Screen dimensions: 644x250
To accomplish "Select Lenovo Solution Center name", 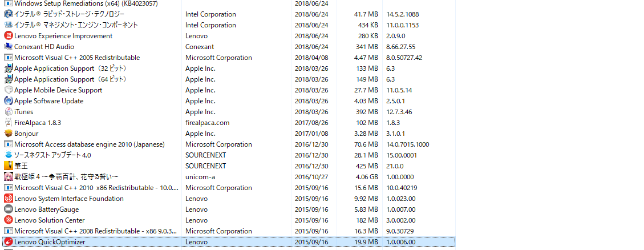I will click(x=50, y=220).
